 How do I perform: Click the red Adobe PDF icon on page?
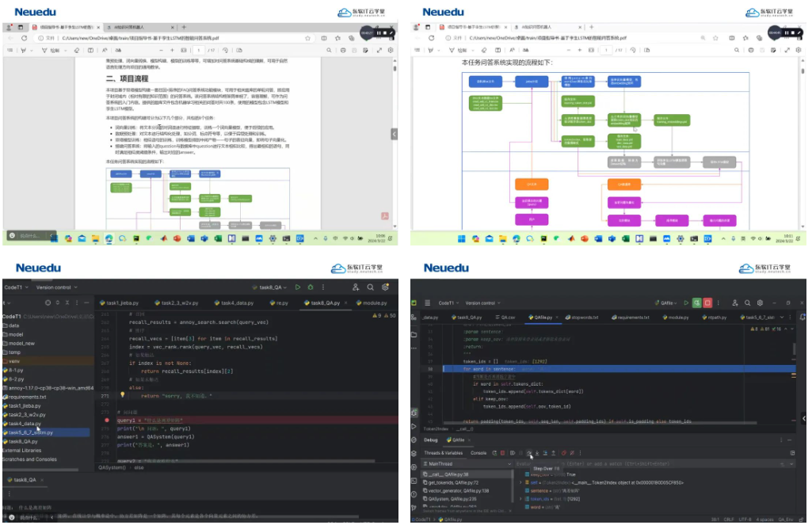pos(385,215)
